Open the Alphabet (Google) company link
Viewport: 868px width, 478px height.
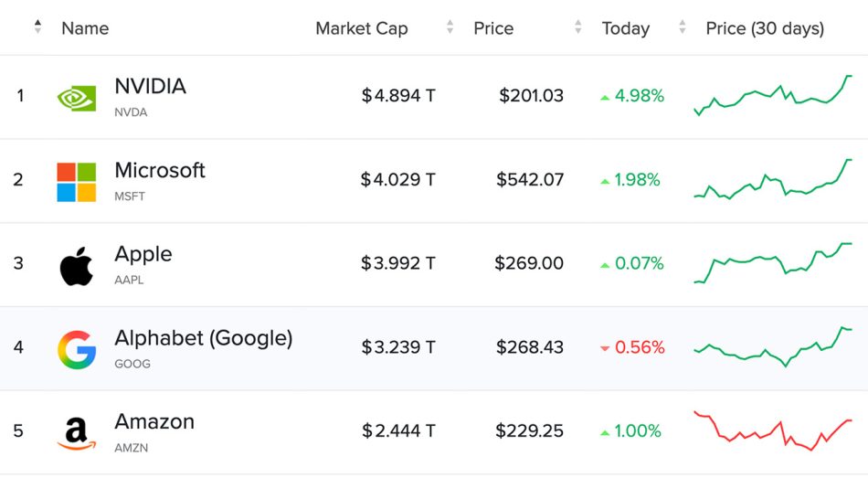tap(203, 338)
